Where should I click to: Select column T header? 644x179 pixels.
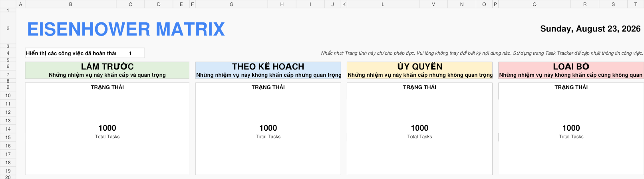point(636,4)
